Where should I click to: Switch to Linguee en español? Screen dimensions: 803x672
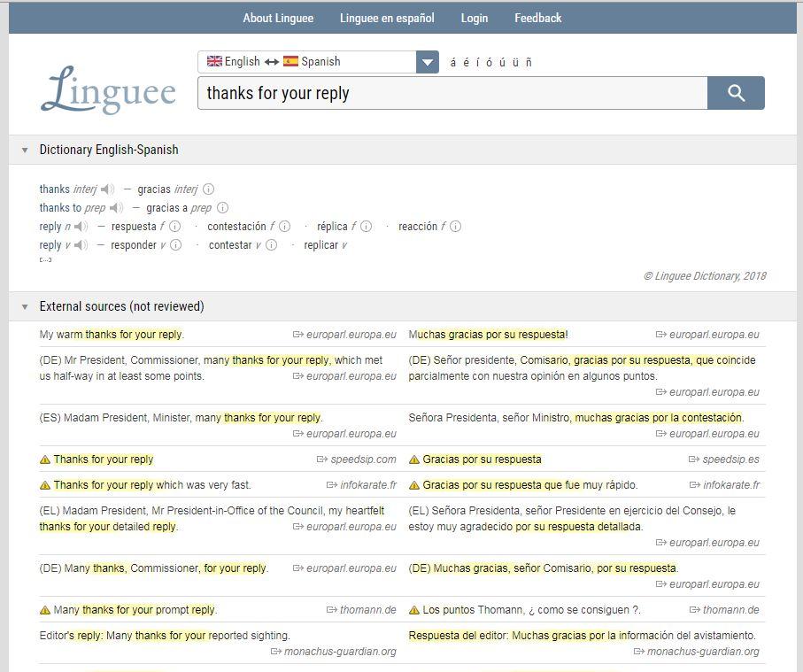tap(387, 18)
